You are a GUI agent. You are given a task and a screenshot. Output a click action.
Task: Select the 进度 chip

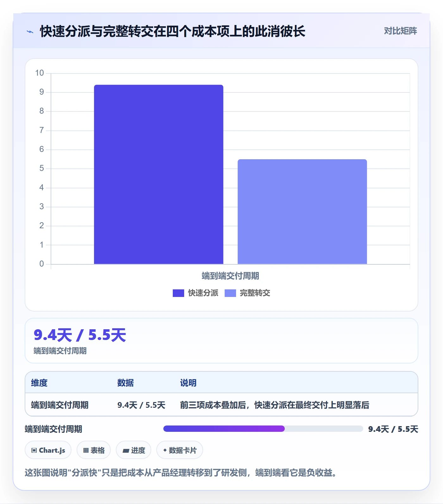pyautogui.click(x=134, y=450)
